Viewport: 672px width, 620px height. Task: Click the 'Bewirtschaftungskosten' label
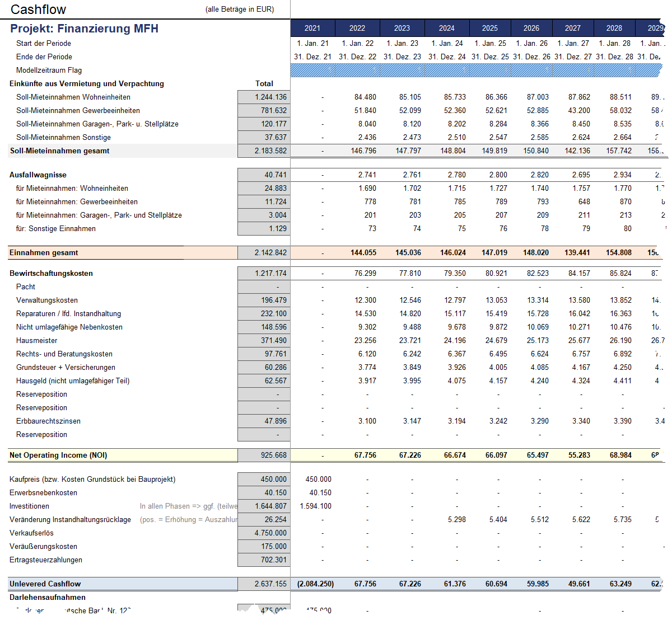[x=51, y=273]
